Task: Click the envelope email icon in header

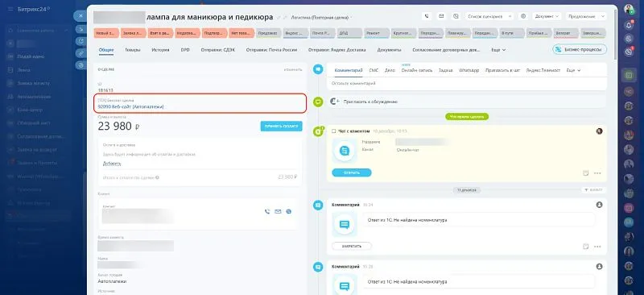Action: [441, 16]
